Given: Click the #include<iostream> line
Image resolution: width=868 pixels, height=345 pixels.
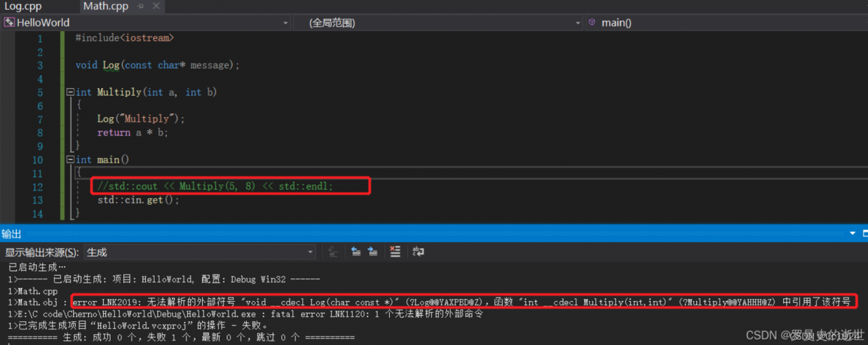Looking at the screenshot, I should point(124,38).
